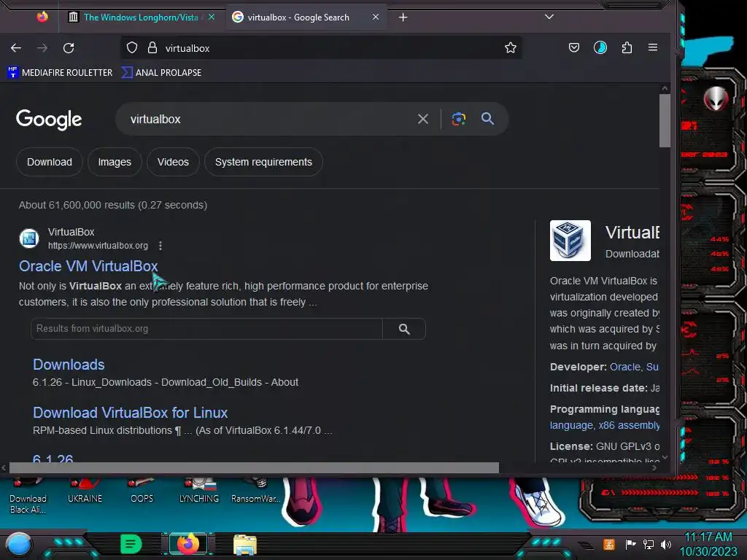747x560 pixels.
Task: Bookmark this page with the star
Action: tap(510, 47)
